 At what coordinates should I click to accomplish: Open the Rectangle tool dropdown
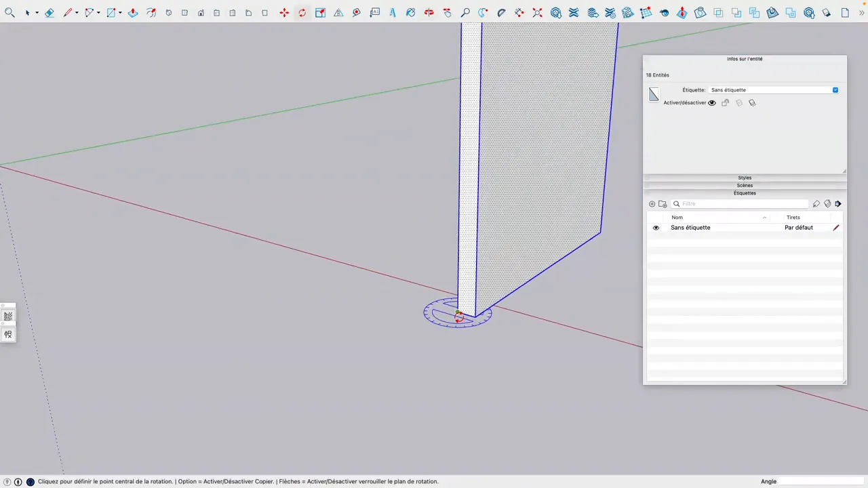pyautogui.click(x=120, y=12)
